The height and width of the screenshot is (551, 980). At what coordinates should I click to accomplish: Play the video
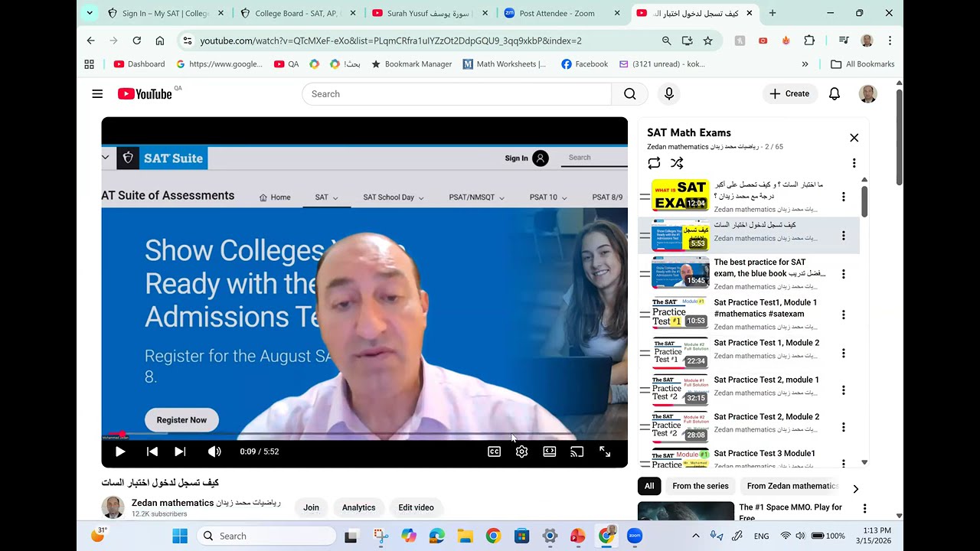click(x=120, y=452)
